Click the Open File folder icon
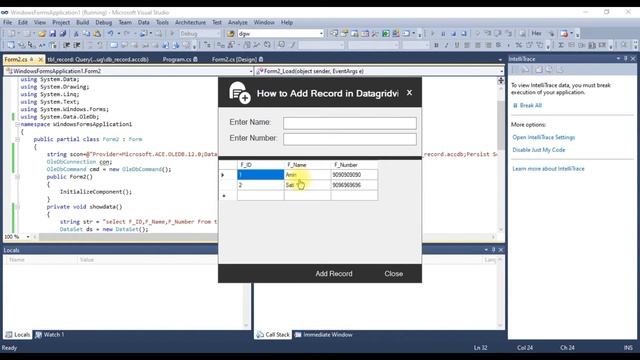 click(x=42, y=33)
